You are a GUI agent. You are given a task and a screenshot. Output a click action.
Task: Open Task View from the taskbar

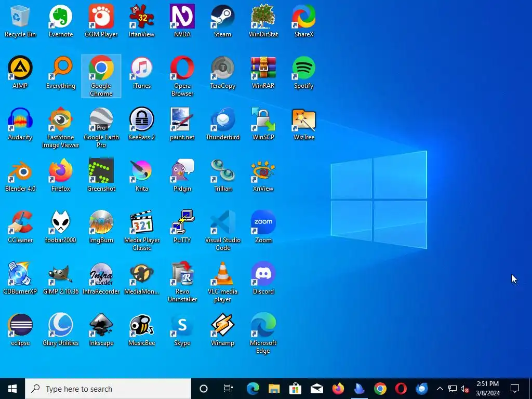229,389
